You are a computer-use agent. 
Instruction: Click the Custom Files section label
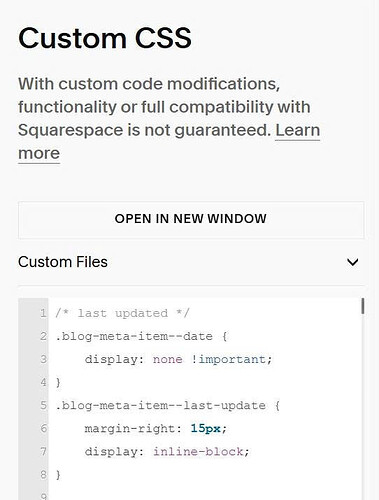(x=63, y=262)
